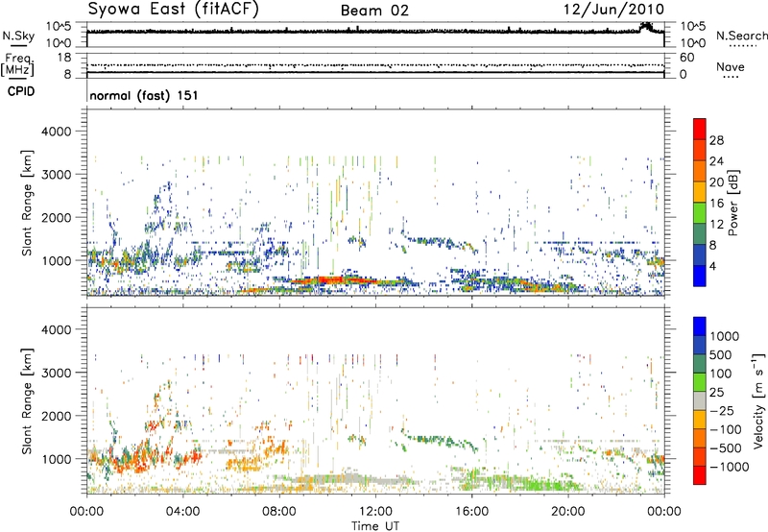Click the power panel 'Slant Range [km]' label

point(27,203)
